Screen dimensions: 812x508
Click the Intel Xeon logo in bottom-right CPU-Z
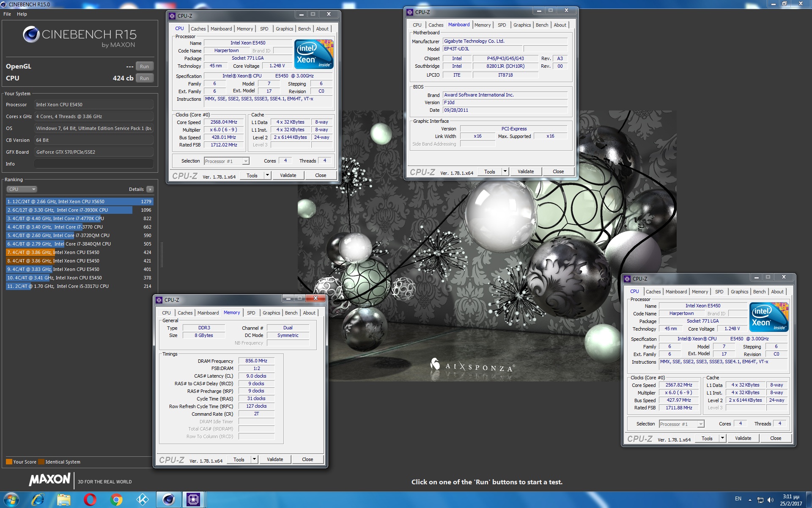[769, 317]
